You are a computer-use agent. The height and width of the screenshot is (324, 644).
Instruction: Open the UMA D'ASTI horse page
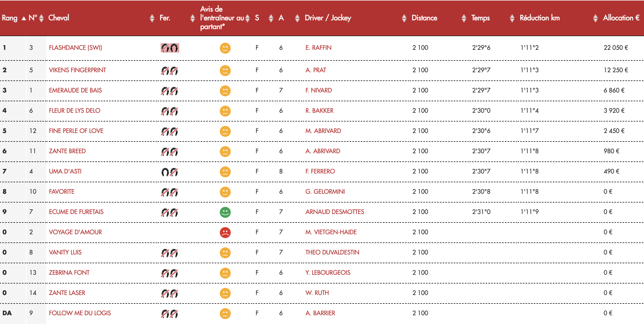click(x=65, y=171)
